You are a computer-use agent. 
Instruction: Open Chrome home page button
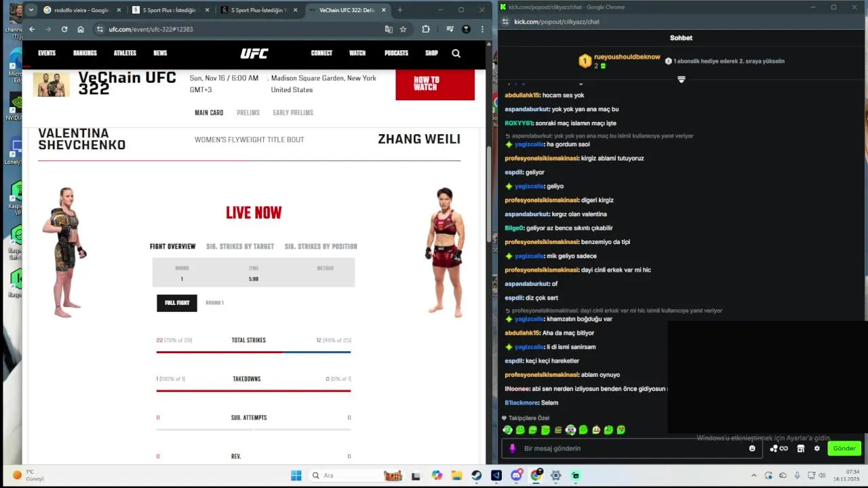pos(81,29)
